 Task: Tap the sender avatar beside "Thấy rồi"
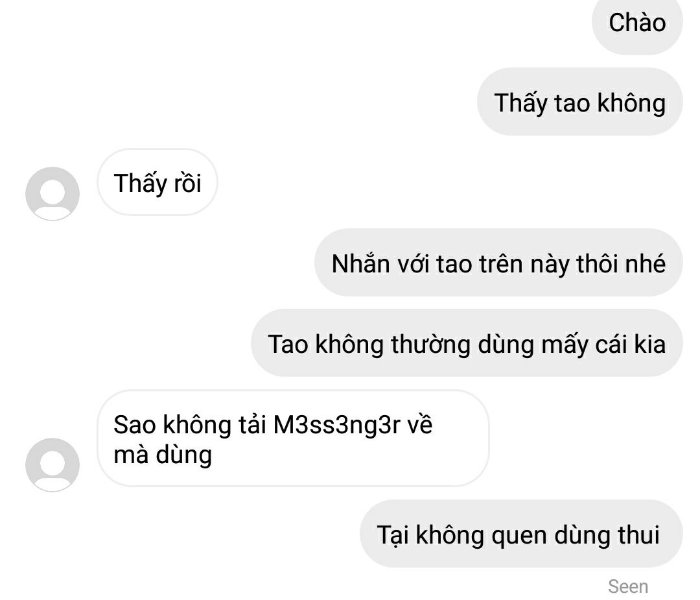tap(52, 193)
